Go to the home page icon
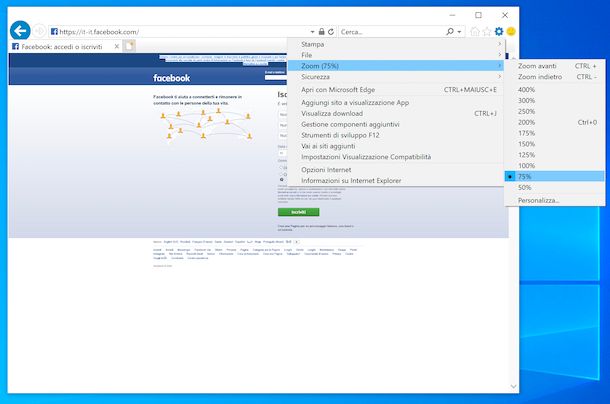Image resolution: width=610 pixels, height=404 pixels. coord(475,32)
